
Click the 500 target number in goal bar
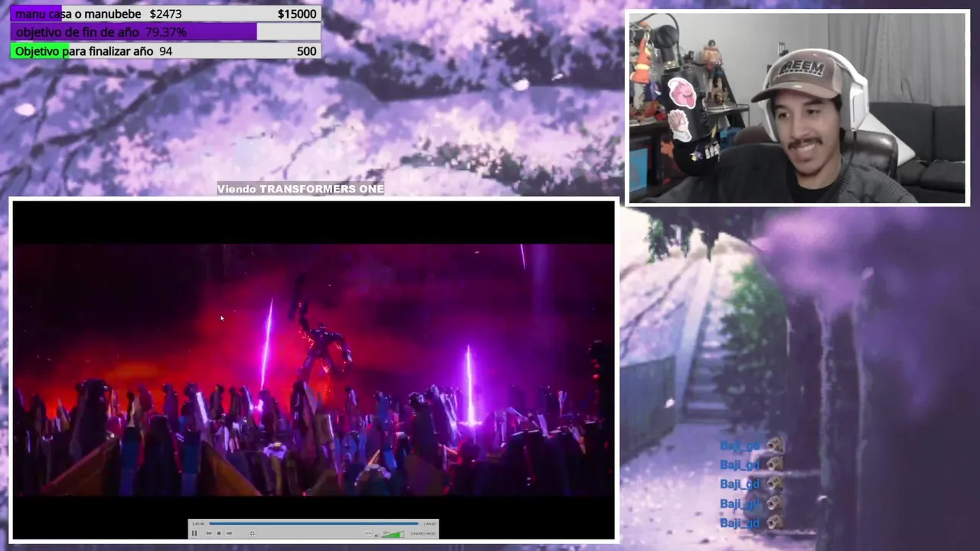[306, 51]
